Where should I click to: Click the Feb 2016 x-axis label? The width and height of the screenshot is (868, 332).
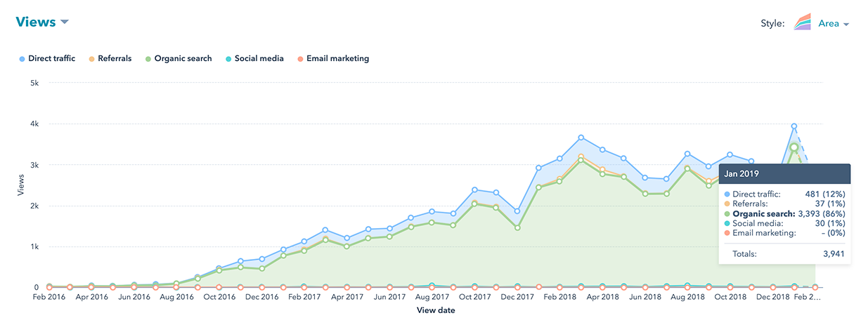click(x=48, y=298)
